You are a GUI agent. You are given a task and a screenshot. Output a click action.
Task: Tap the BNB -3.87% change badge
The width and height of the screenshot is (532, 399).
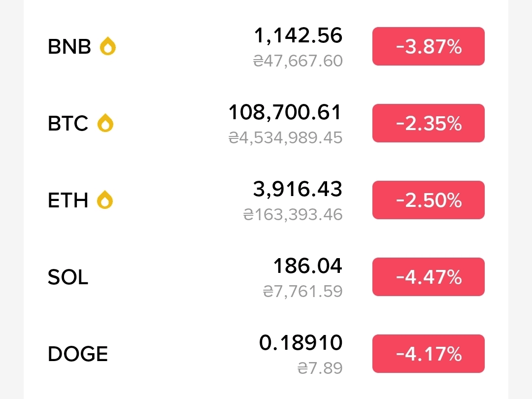(x=428, y=47)
